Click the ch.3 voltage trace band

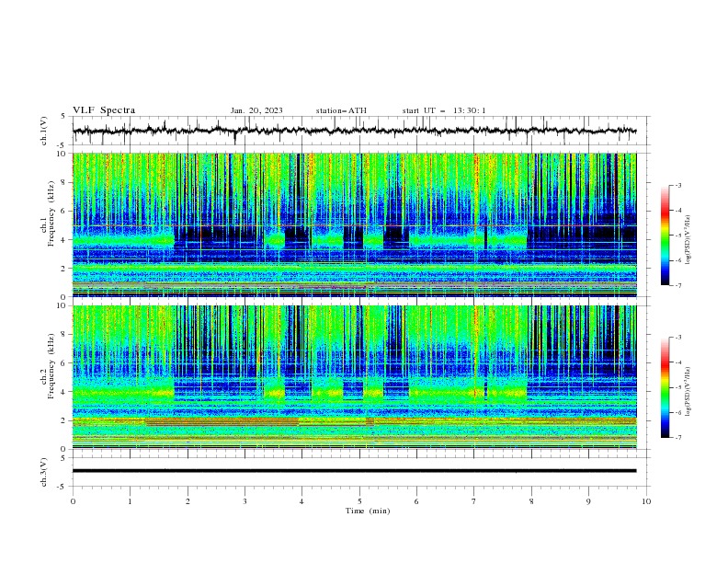click(x=354, y=471)
